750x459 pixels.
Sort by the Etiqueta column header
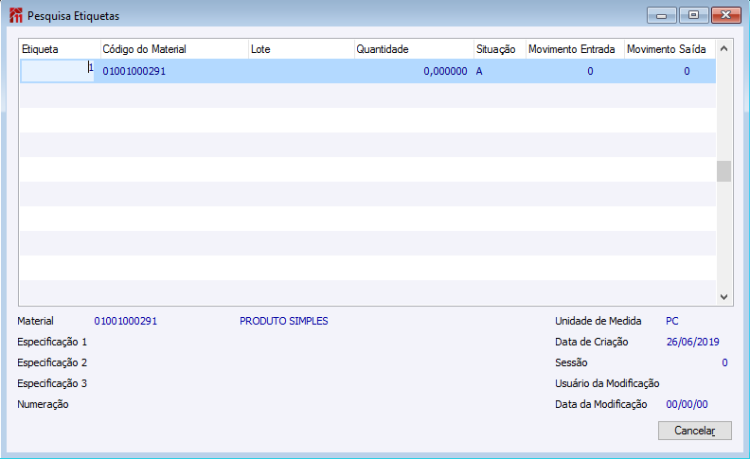[60, 49]
